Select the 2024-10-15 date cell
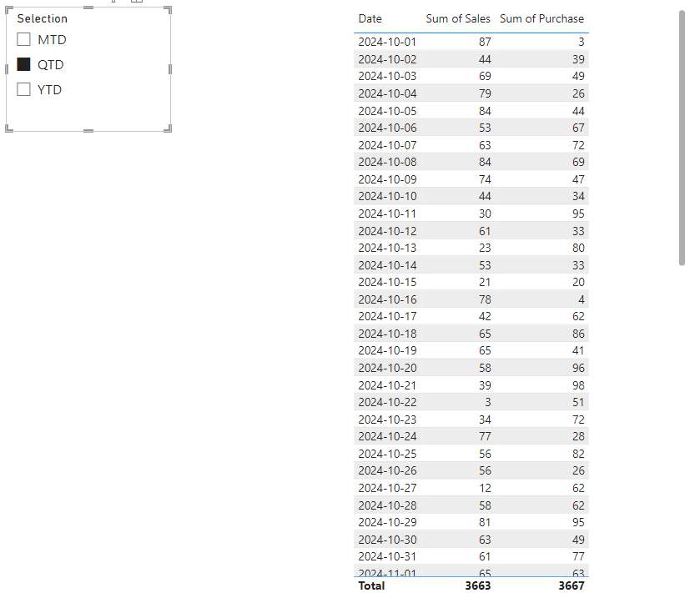 [x=387, y=283]
